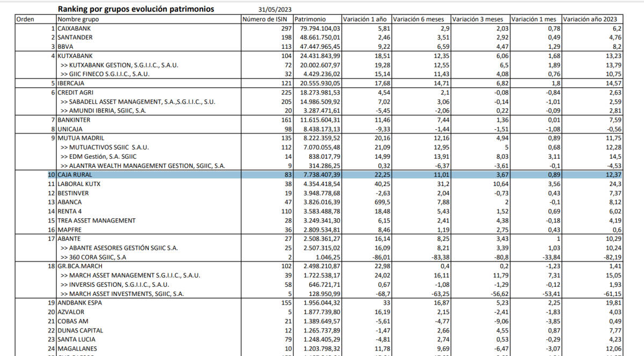The height and width of the screenshot is (356, 644).
Task: Select the AZVALOR group name
Action: (x=72, y=312)
